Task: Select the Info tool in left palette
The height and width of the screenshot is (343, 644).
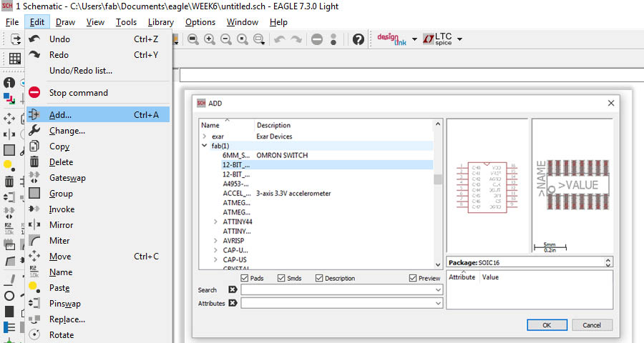Action: tap(9, 83)
